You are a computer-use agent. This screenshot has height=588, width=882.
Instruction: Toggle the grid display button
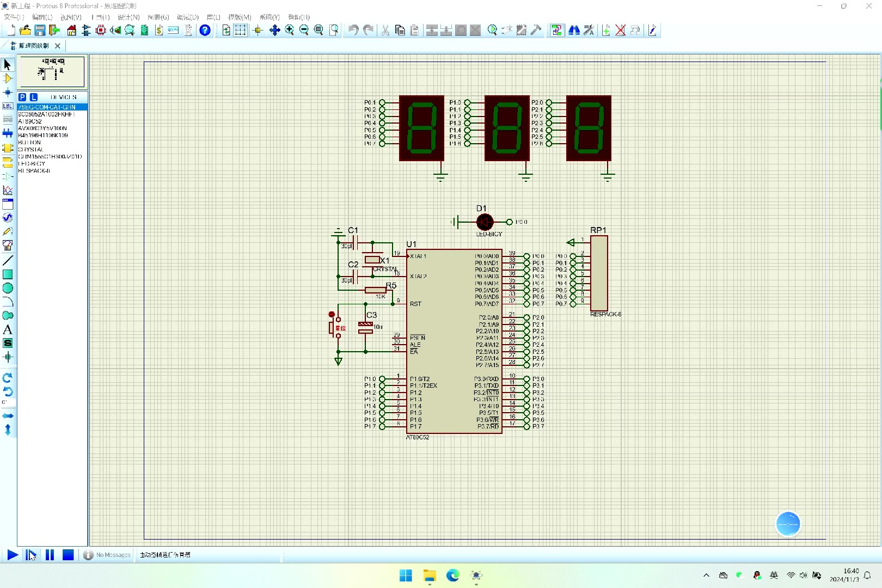240,30
